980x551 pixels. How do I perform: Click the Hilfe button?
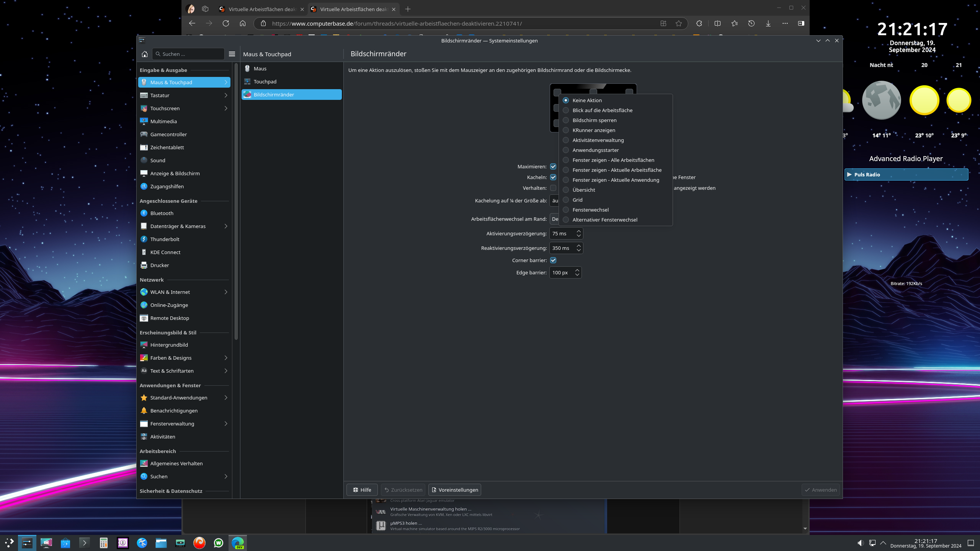click(362, 490)
